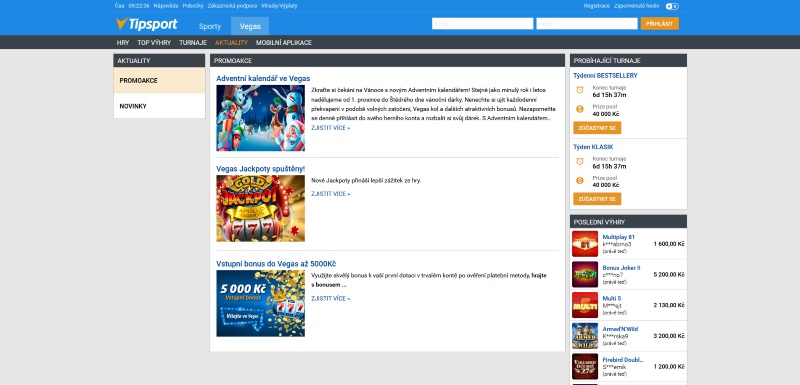800x385 pixels.
Task: Select the Vegas tab
Action: pyautogui.click(x=250, y=27)
